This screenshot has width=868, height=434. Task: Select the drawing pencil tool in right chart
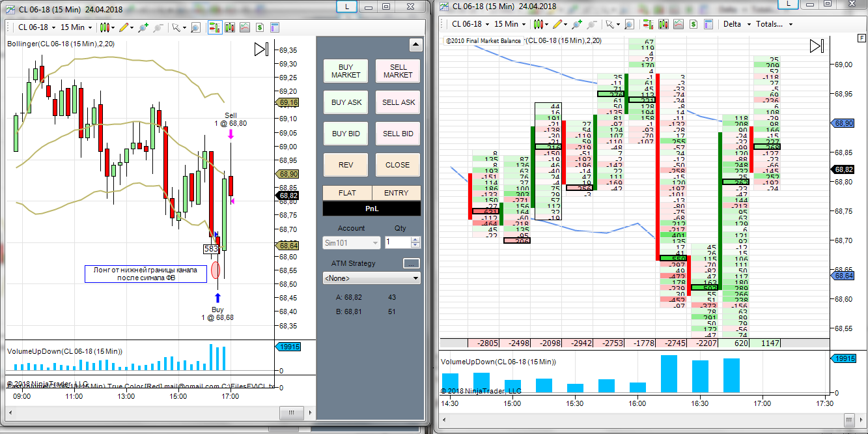[x=557, y=24]
